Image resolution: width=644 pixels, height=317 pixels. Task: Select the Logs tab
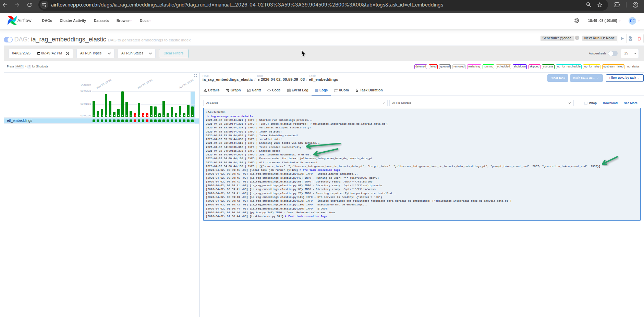pyautogui.click(x=321, y=90)
